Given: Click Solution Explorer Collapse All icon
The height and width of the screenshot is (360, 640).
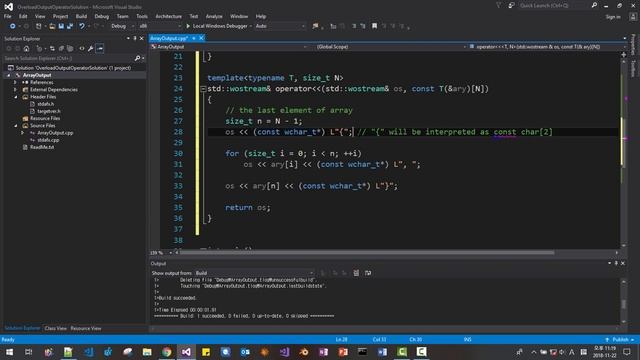Looking at the screenshot, I should [61, 49].
